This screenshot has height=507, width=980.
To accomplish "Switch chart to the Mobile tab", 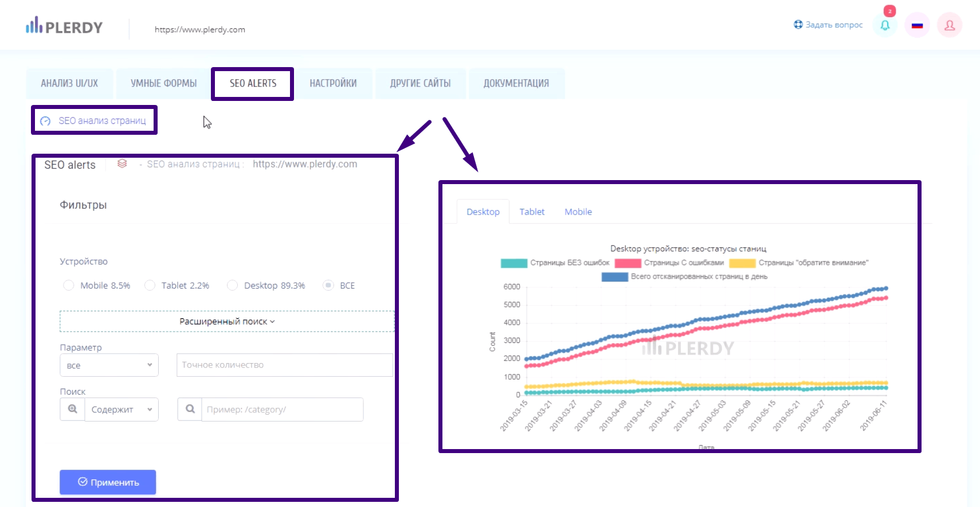I will point(578,212).
